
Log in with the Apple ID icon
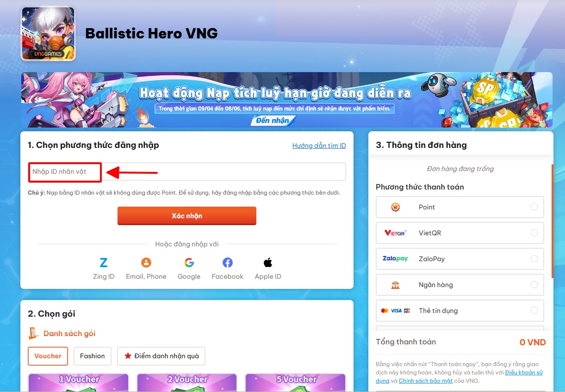coord(268,263)
